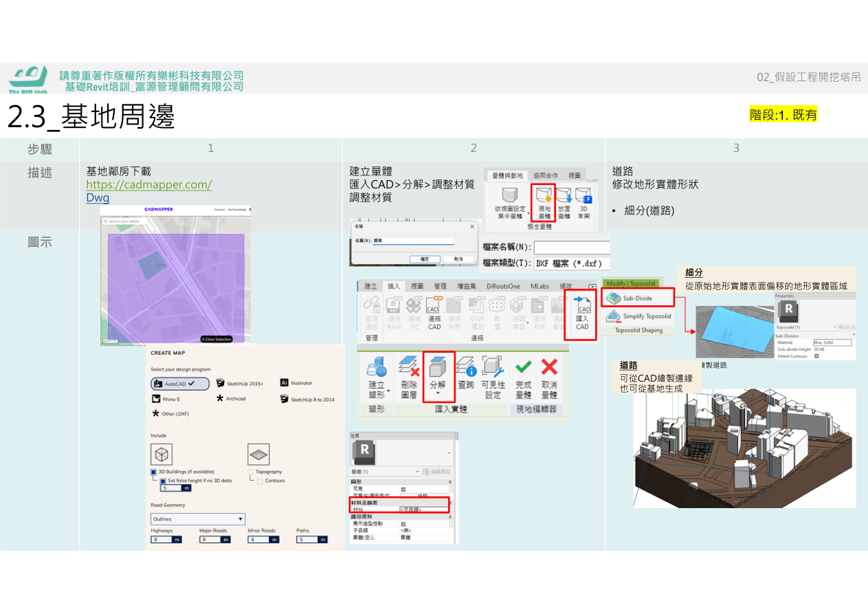Select the AutoCAD program option
The width and height of the screenshot is (868, 614).
point(180,383)
